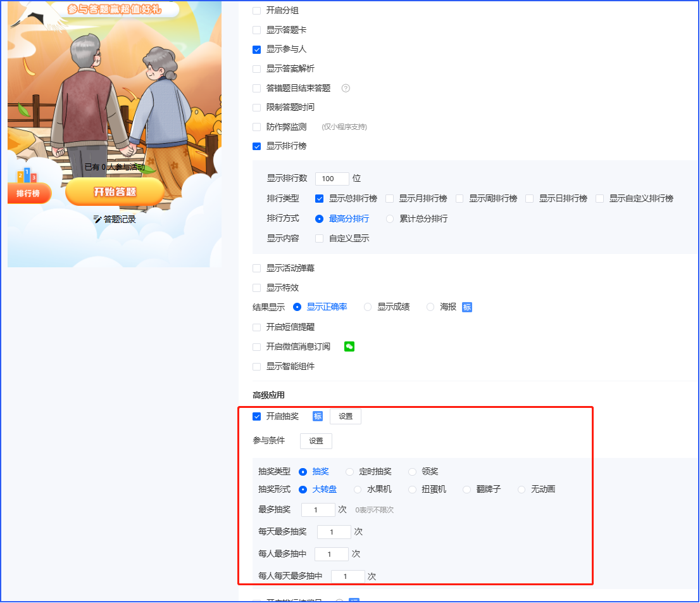Check the 自定义显示 checkbox
Screen dimensions: 700x603
click(x=319, y=239)
